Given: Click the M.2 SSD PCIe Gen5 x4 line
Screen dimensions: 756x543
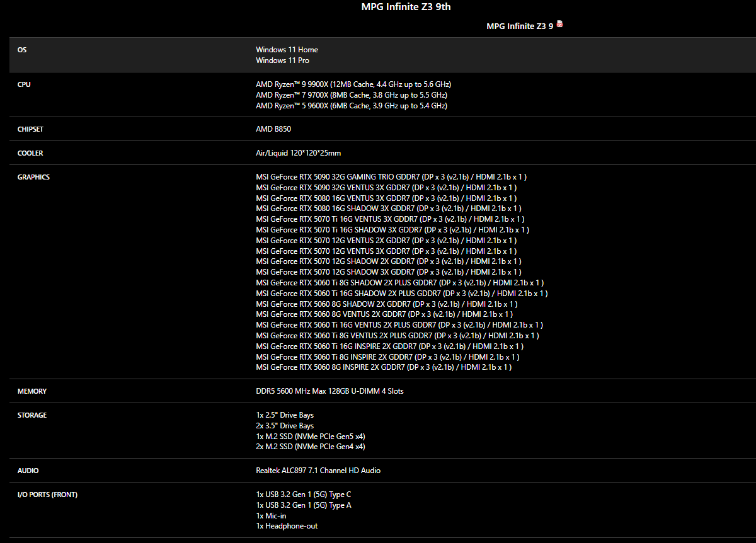Looking at the screenshot, I should pos(310,437).
